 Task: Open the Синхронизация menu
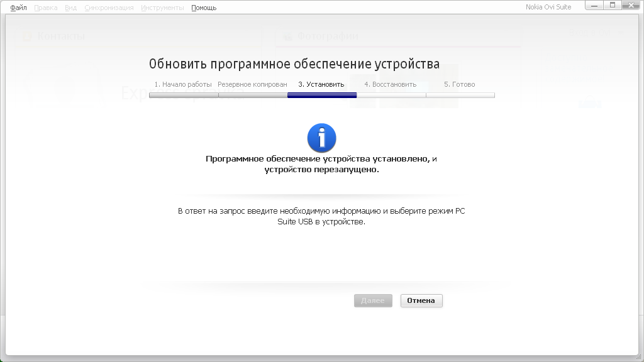click(x=109, y=8)
